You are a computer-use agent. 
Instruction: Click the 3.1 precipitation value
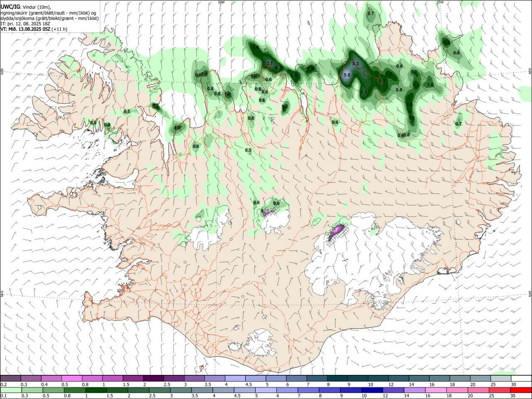pos(270,63)
